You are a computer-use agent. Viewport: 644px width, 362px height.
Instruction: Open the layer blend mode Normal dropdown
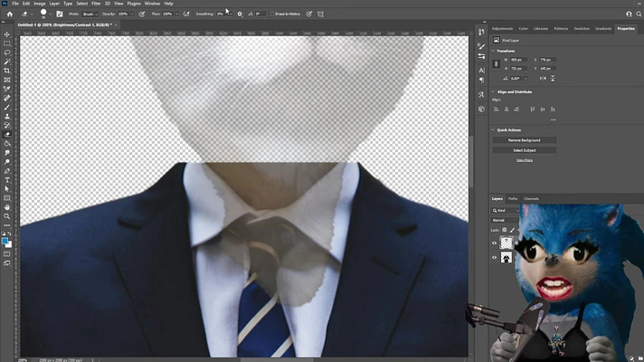coord(505,220)
